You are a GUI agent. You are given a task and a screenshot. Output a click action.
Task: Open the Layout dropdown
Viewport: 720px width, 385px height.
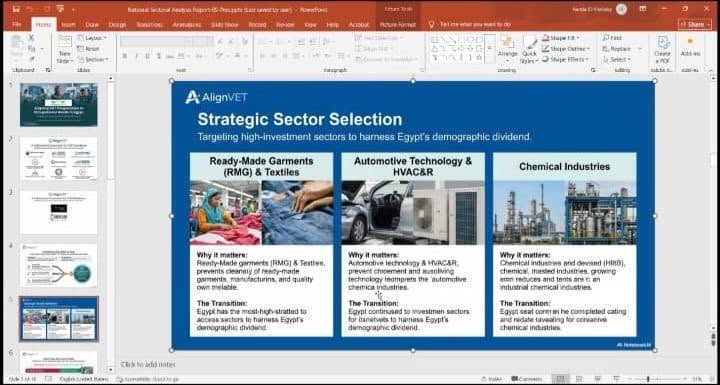click(x=92, y=38)
